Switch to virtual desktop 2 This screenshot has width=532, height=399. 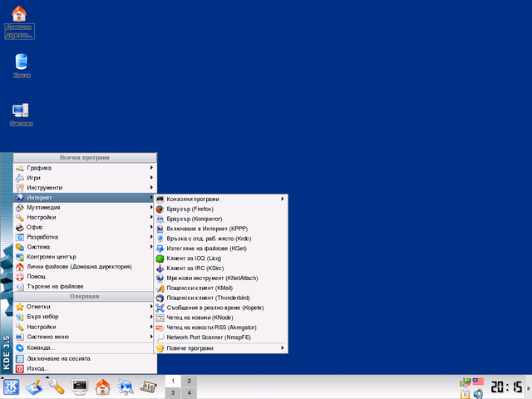click(189, 381)
